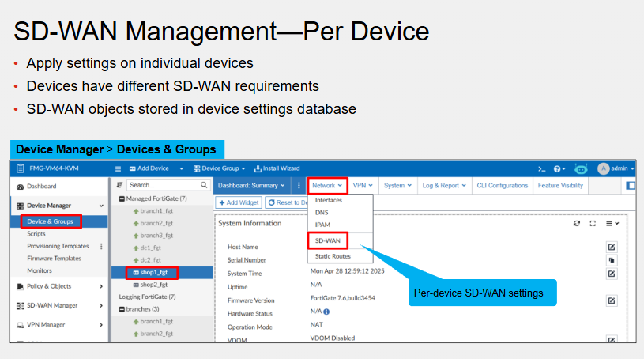Viewport: 644px width, 359px height.
Task: Click the Add Device button
Action: pos(149,168)
